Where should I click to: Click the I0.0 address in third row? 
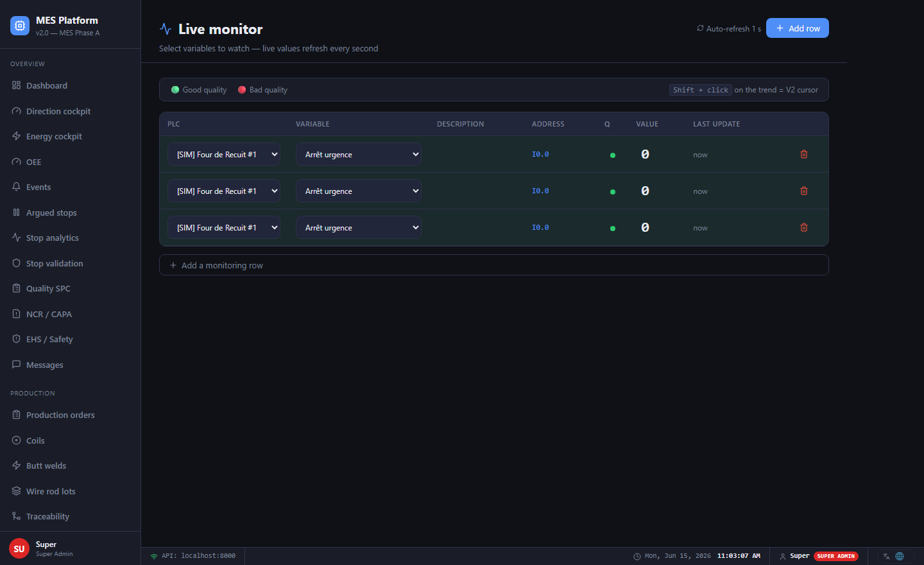point(540,227)
